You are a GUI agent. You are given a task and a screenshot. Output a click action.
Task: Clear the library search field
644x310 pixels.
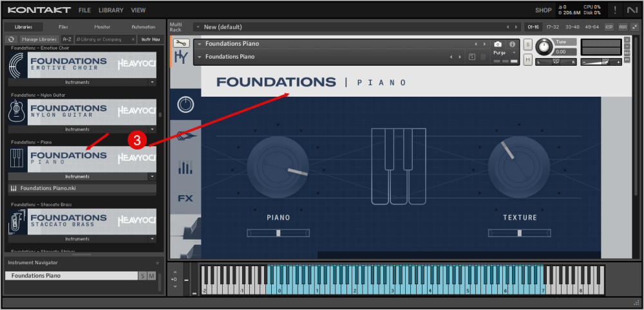[133, 39]
